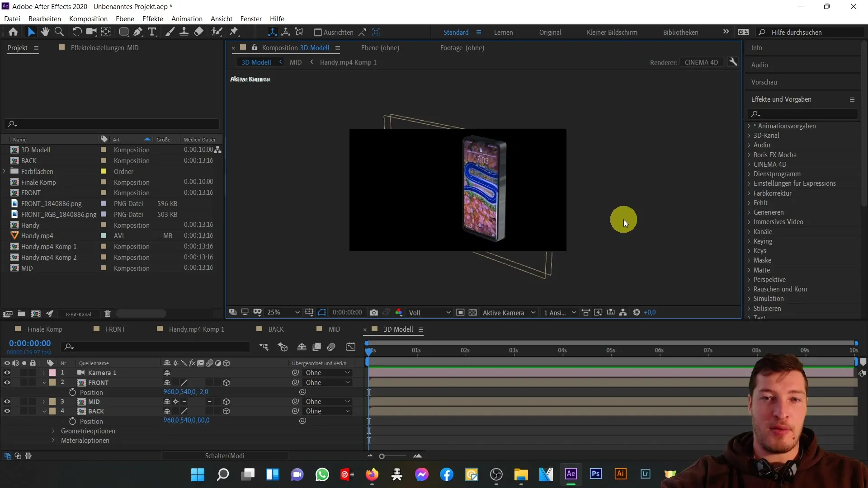Screen dimensions: 868x488
Task: Click label color swatch of Kamera 1 layer
Action: 52,373
